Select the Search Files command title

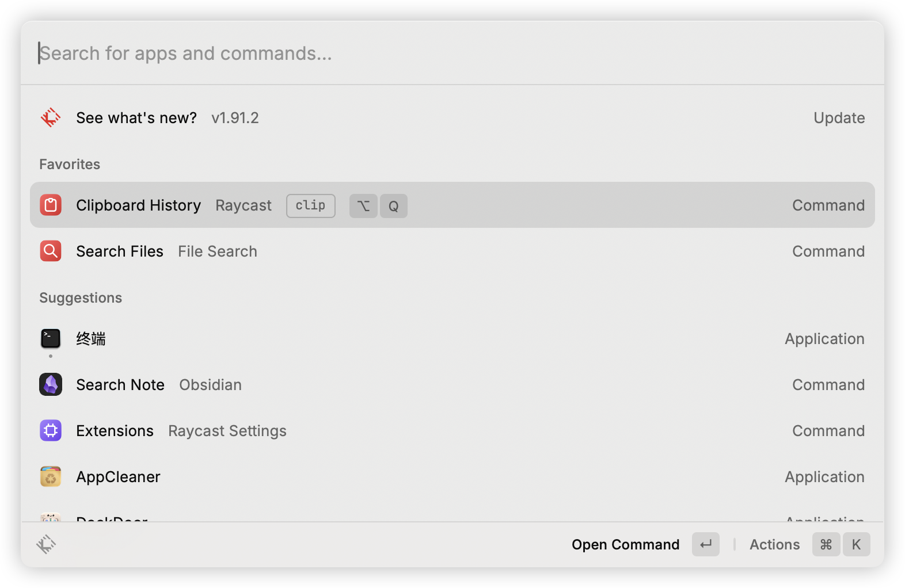[x=120, y=251]
